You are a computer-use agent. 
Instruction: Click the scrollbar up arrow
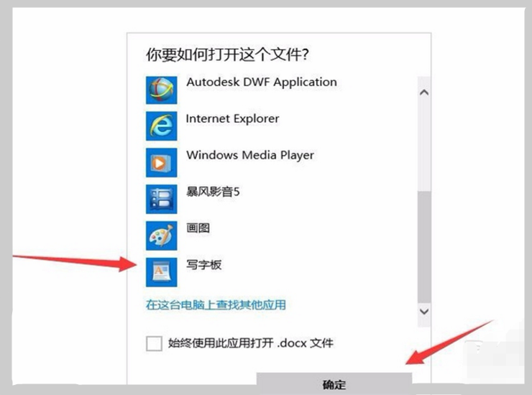(x=424, y=92)
